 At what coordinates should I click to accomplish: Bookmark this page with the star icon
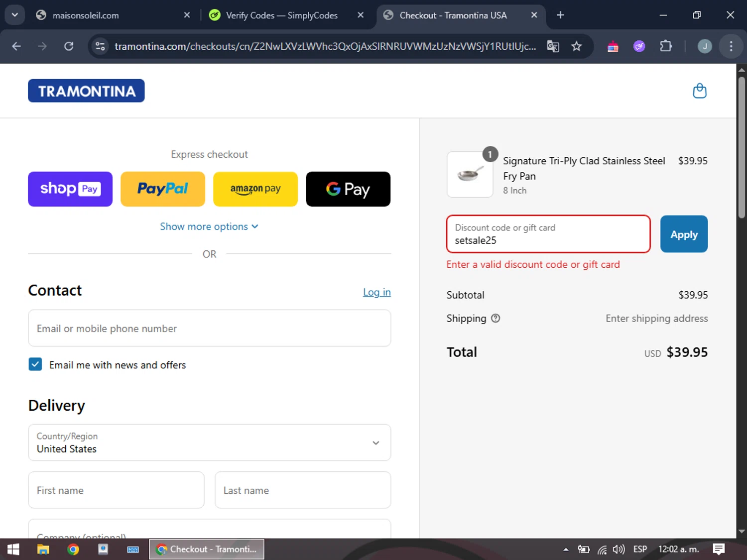576,46
